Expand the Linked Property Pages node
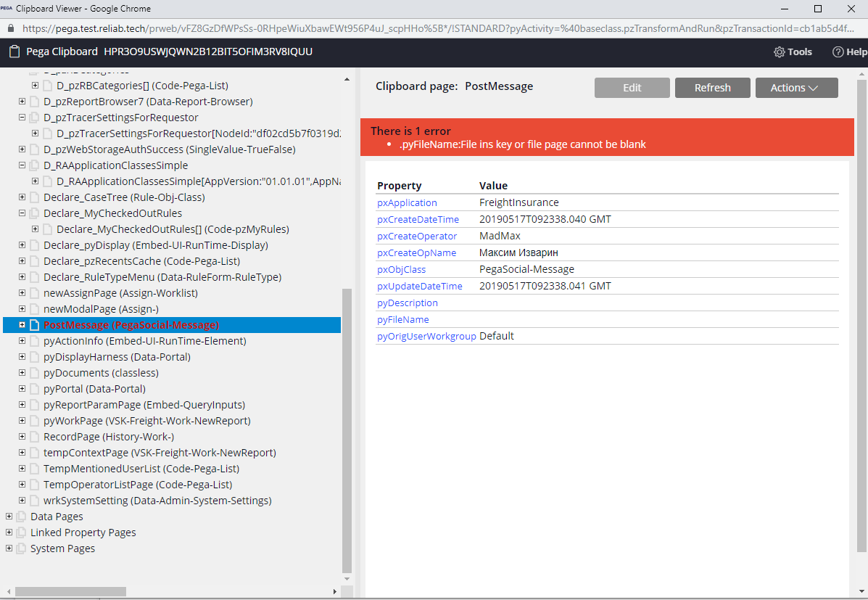868x600 pixels. coord(9,533)
